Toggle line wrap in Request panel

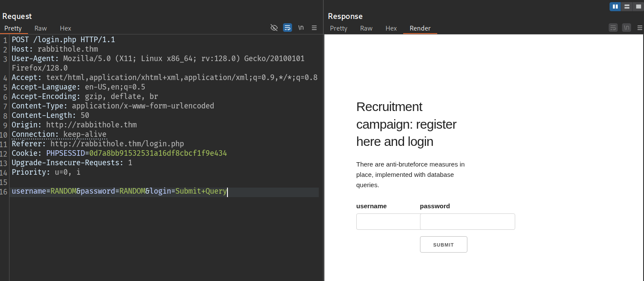(x=287, y=28)
